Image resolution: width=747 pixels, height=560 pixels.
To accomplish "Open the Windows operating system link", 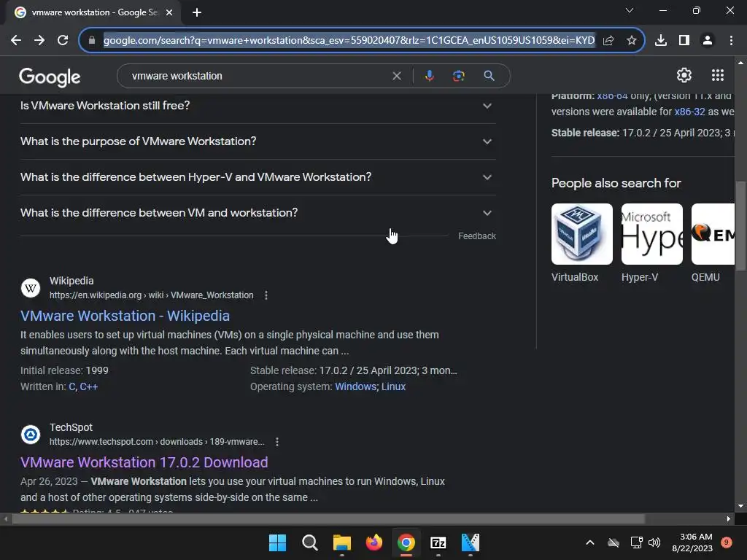I will 355,386.
